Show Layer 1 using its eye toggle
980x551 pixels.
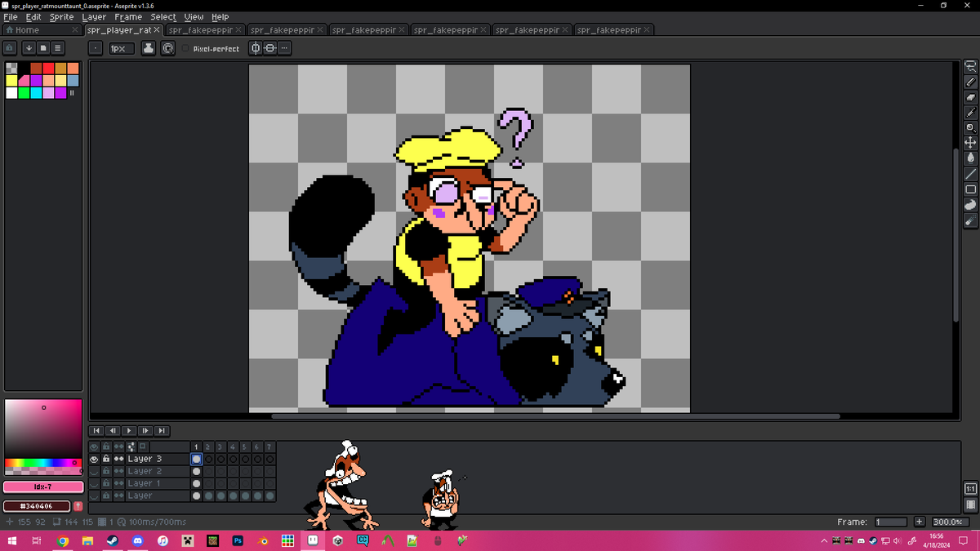coord(94,483)
